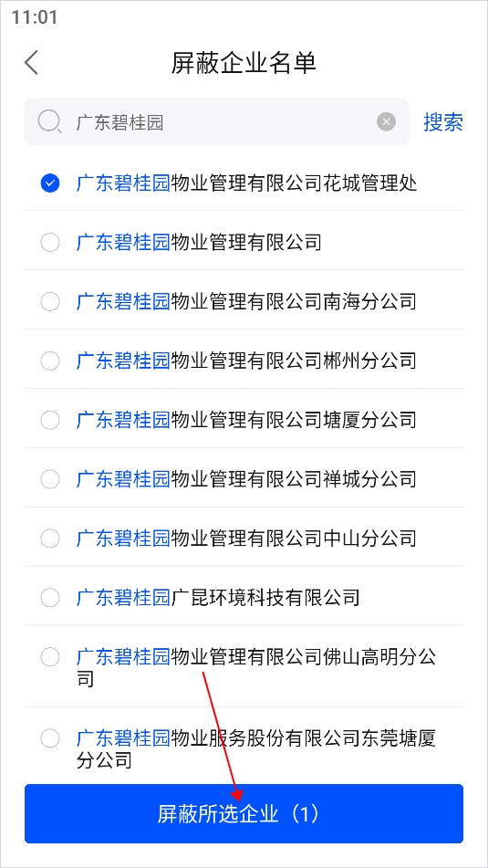
Task: Select the 中山分公司 radio button
Action: [x=50, y=539]
